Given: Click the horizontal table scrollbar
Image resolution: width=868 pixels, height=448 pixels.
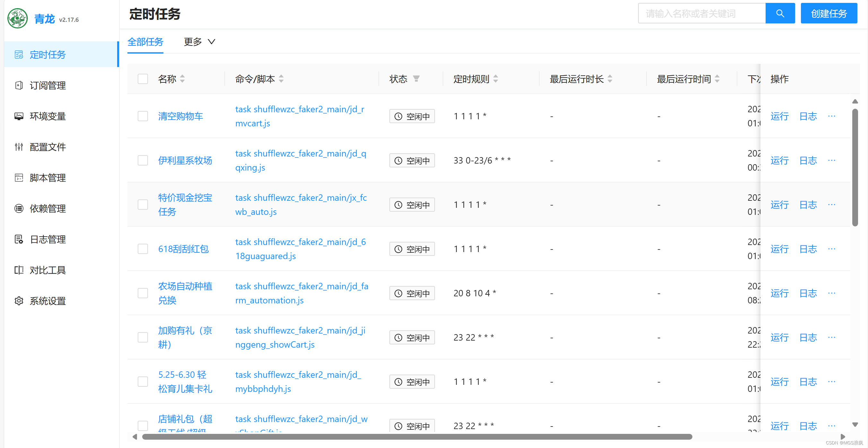Looking at the screenshot, I should 417,437.
